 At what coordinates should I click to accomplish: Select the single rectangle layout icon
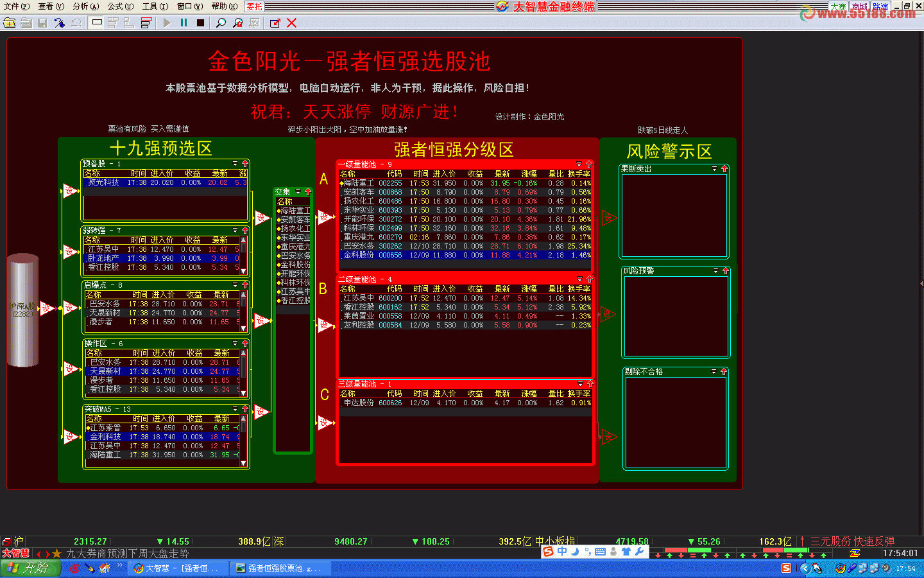[97, 22]
